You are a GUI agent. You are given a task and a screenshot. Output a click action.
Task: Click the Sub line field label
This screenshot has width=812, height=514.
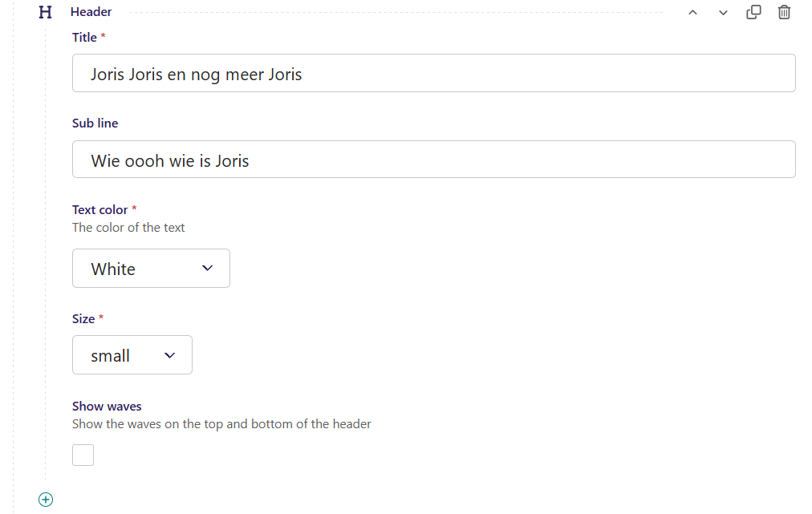pyautogui.click(x=95, y=123)
